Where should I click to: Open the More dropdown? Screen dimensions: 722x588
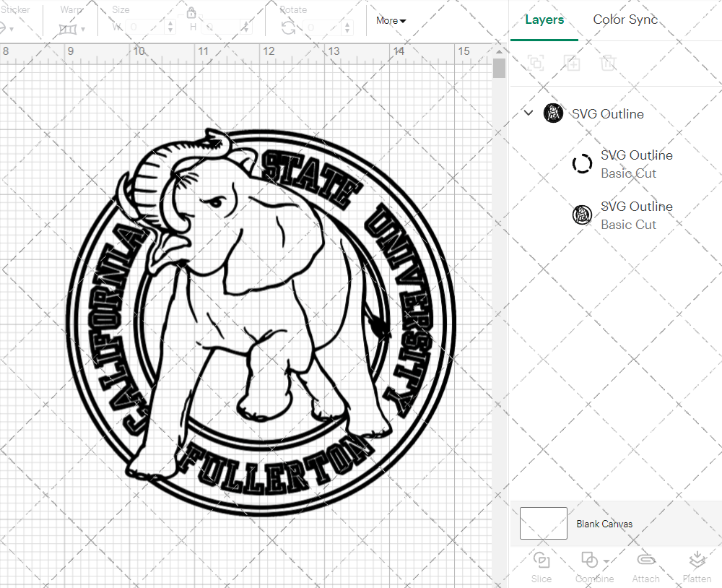390,21
